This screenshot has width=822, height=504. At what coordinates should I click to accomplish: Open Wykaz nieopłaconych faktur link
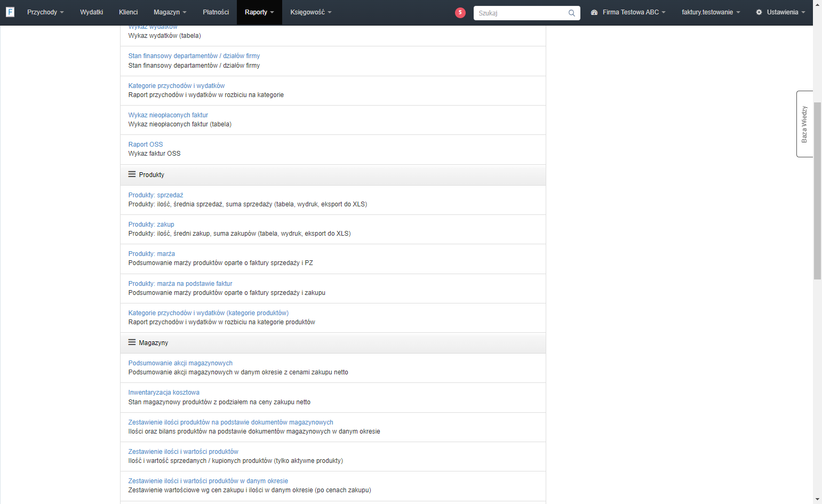click(168, 115)
